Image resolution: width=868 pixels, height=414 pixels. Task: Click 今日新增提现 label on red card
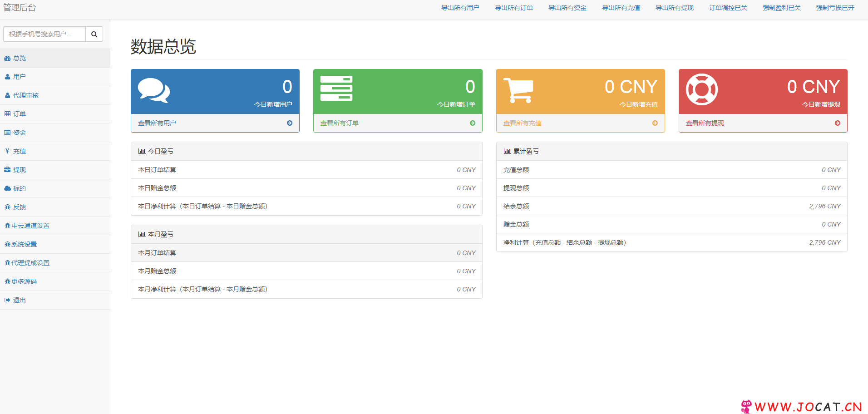(x=821, y=104)
